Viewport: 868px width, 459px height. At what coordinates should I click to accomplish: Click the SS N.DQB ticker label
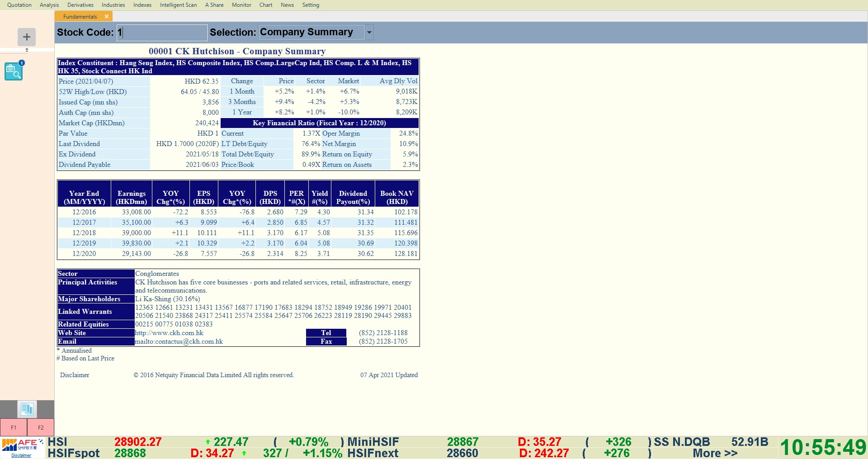point(682,442)
